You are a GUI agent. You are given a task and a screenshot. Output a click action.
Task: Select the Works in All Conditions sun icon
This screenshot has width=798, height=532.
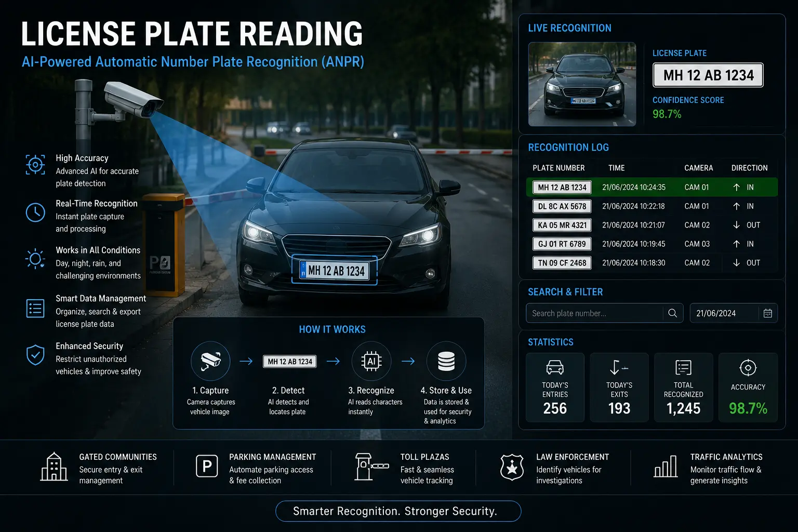pyautogui.click(x=35, y=259)
